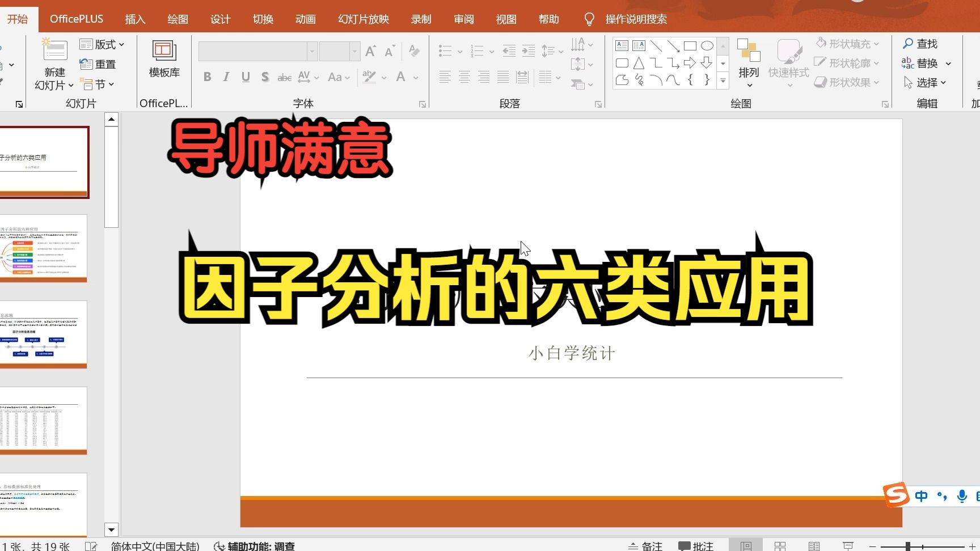Click the bullets list icon
This screenshot has width=980, height=551.
point(445,51)
